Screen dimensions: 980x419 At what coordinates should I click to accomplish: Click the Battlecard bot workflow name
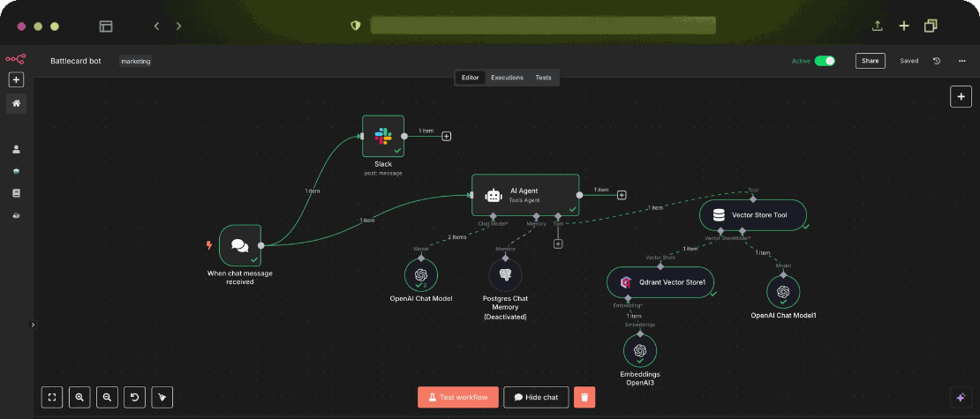[76, 61]
